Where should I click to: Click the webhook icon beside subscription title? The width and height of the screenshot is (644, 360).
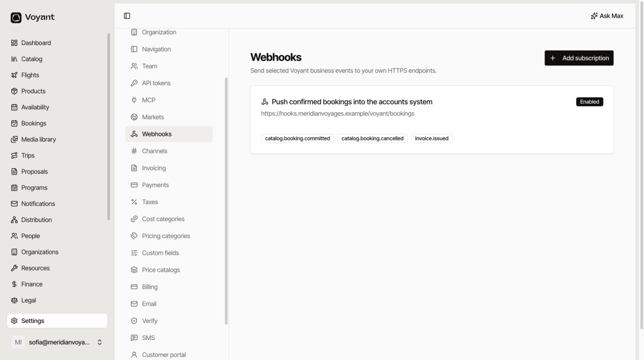[265, 102]
